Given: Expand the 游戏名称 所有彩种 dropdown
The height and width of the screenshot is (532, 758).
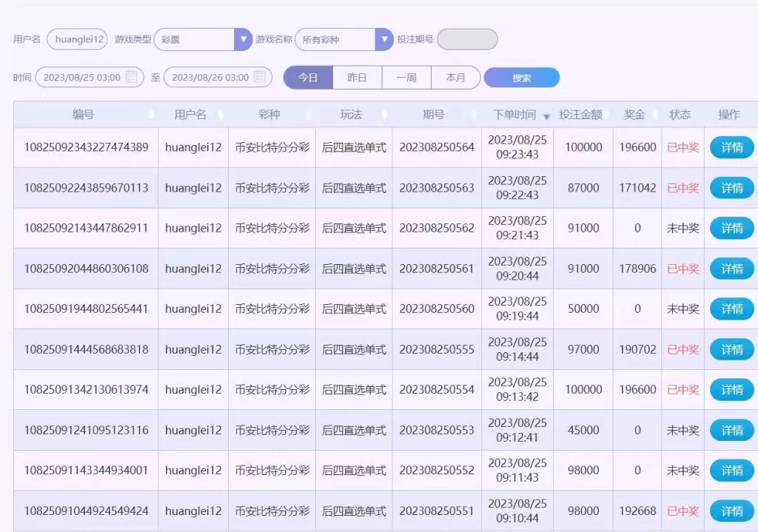Looking at the screenshot, I should [383, 39].
